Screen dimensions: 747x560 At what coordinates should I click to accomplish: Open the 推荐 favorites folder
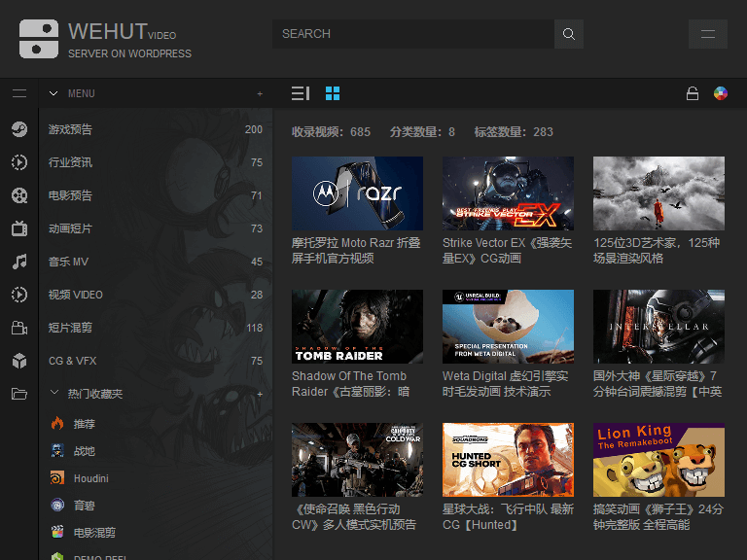click(85, 423)
